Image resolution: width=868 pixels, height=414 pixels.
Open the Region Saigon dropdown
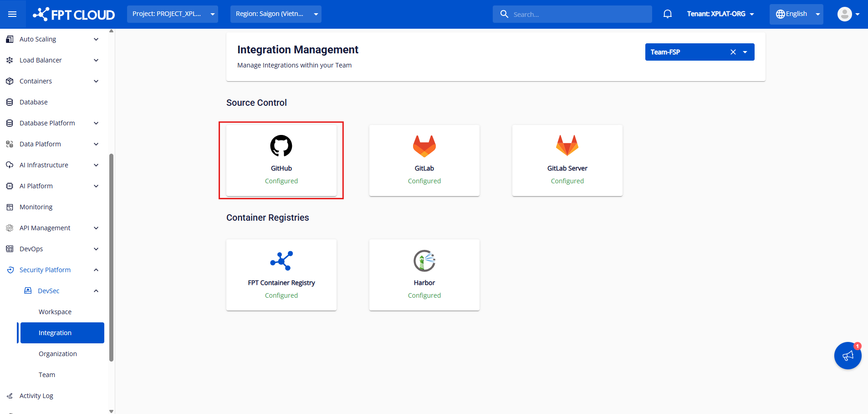click(x=276, y=14)
